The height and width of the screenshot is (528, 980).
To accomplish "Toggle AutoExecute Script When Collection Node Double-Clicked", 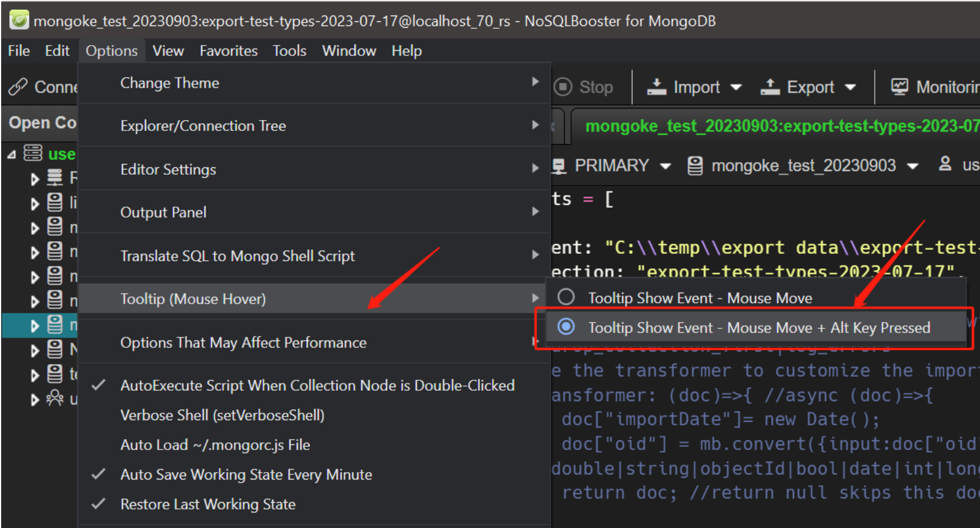I will pos(314,385).
